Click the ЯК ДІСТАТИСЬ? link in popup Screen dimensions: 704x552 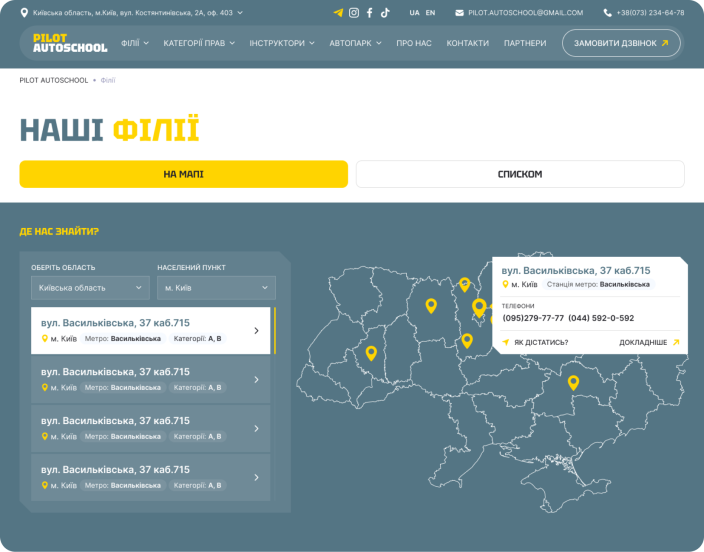pos(541,343)
